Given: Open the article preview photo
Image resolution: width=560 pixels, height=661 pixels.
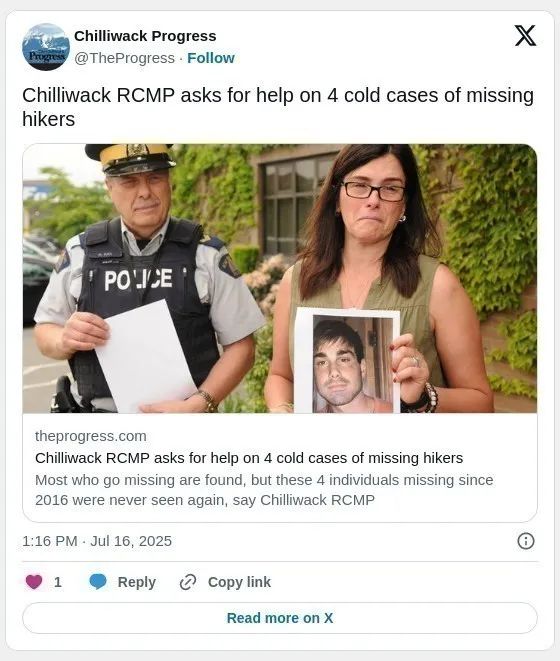Looking at the screenshot, I should pyautogui.click(x=280, y=278).
